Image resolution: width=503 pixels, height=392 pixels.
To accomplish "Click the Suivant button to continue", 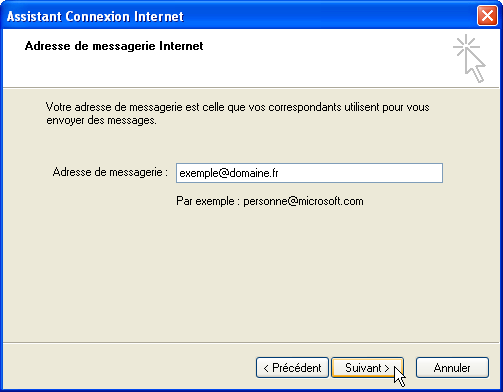I will pyautogui.click(x=367, y=368).
